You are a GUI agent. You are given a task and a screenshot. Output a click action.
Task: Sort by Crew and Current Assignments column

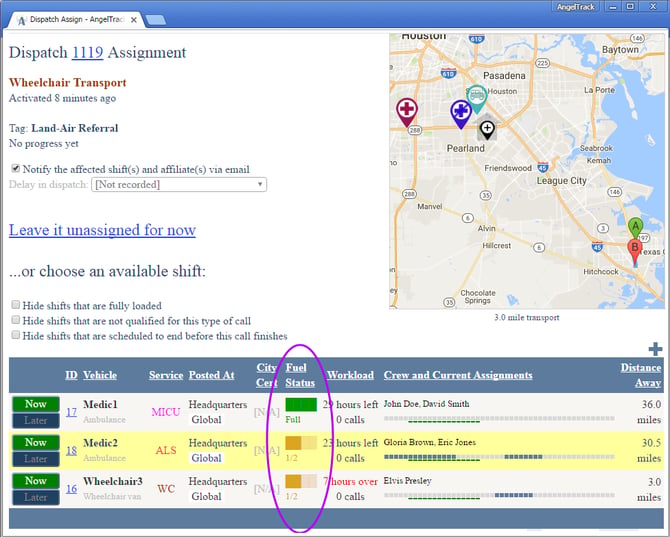point(458,375)
